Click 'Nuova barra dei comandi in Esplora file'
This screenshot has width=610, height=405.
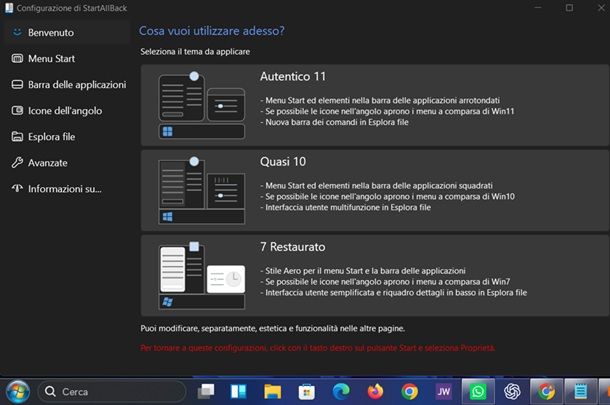[337, 122]
